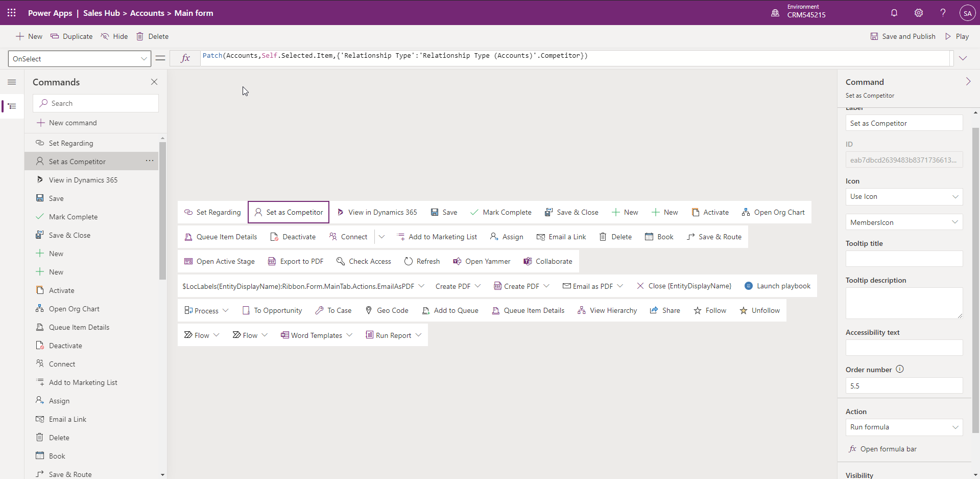
Task: Click Open formula bar link
Action: [x=882, y=449]
